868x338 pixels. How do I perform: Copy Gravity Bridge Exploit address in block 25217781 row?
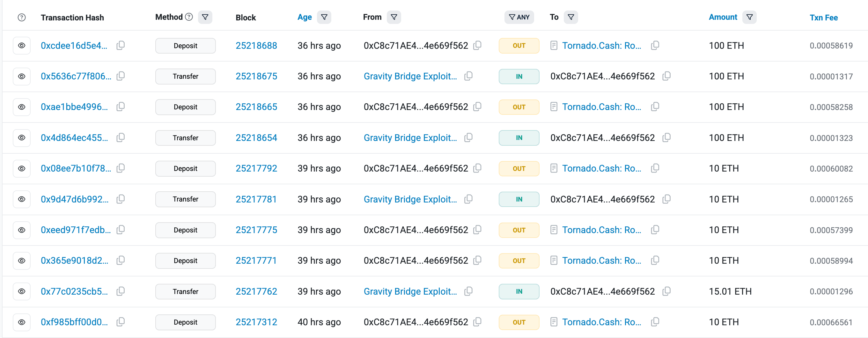point(468,199)
